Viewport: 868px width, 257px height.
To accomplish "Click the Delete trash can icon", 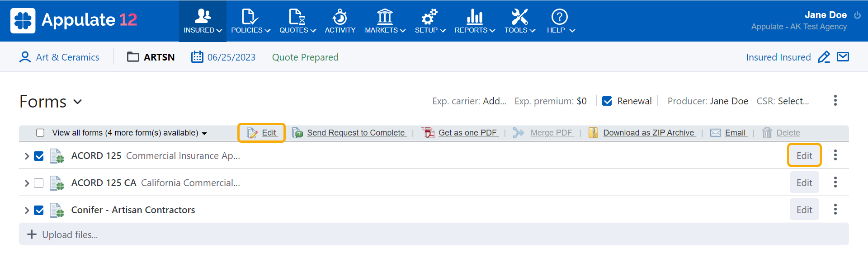I will (767, 133).
